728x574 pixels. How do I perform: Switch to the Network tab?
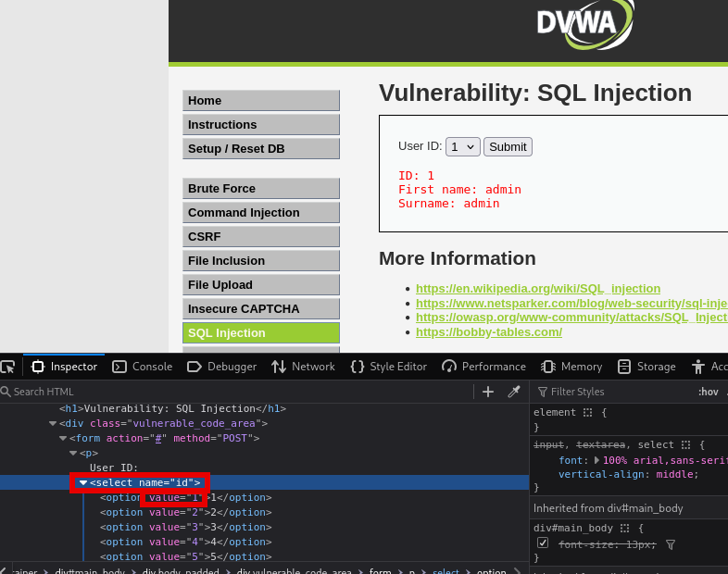point(303,367)
